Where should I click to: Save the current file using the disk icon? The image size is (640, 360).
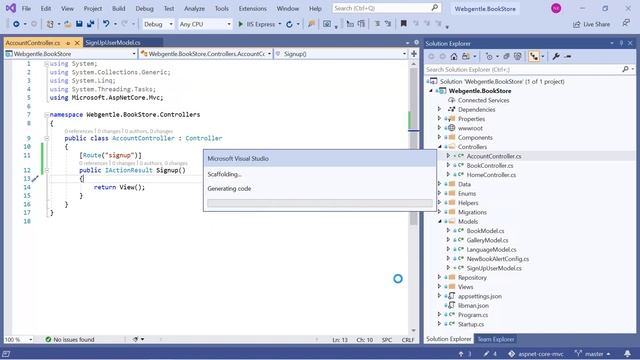79,24
